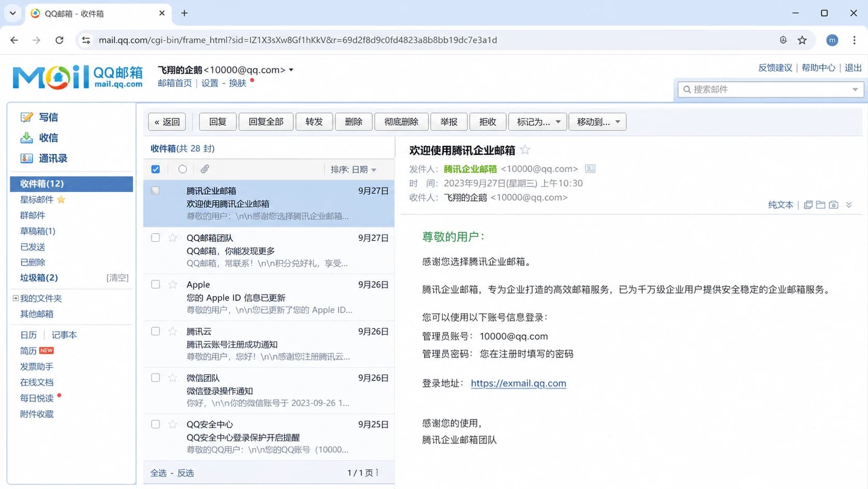Open the Chrome three-dot menu
This screenshot has width=868, height=489.
855,40
